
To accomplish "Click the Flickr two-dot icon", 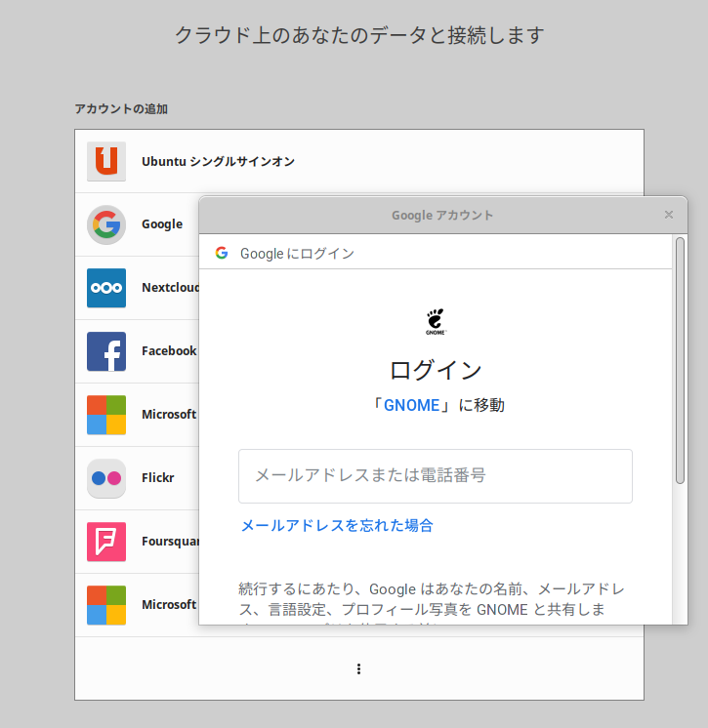I will pyautogui.click(x=106, y=478).
